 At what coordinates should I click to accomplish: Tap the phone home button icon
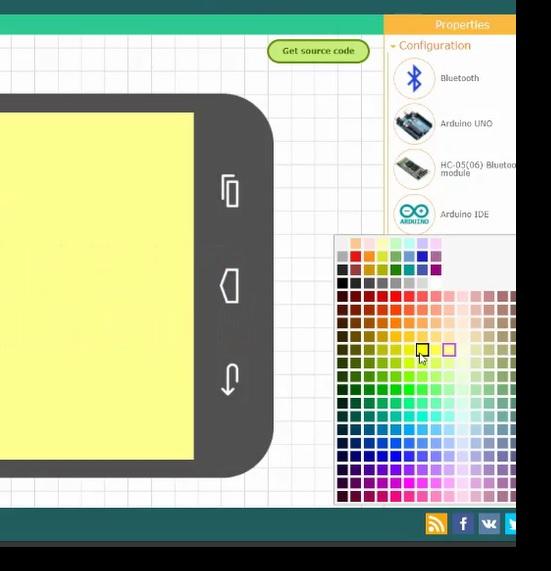(x=229, y=286)
